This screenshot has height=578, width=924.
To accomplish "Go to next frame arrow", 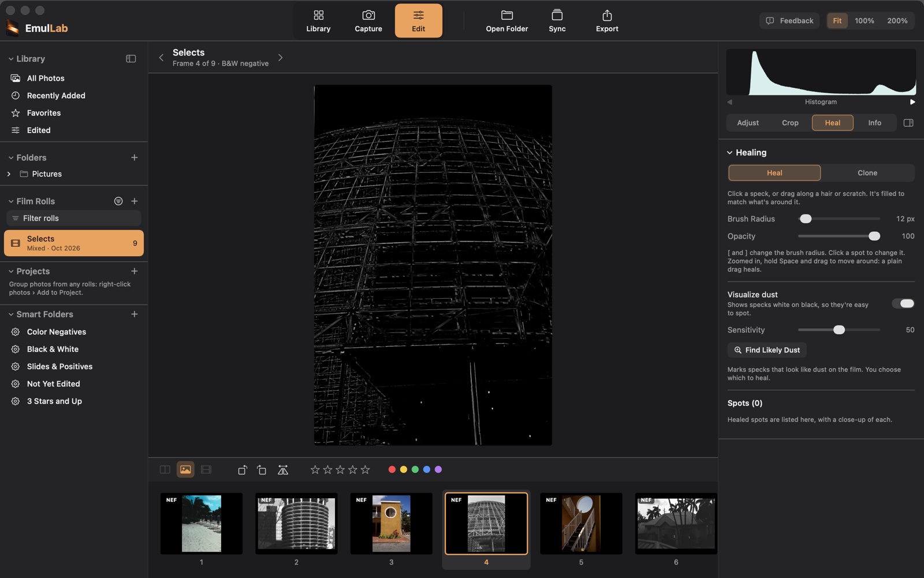I will [281, 58].
